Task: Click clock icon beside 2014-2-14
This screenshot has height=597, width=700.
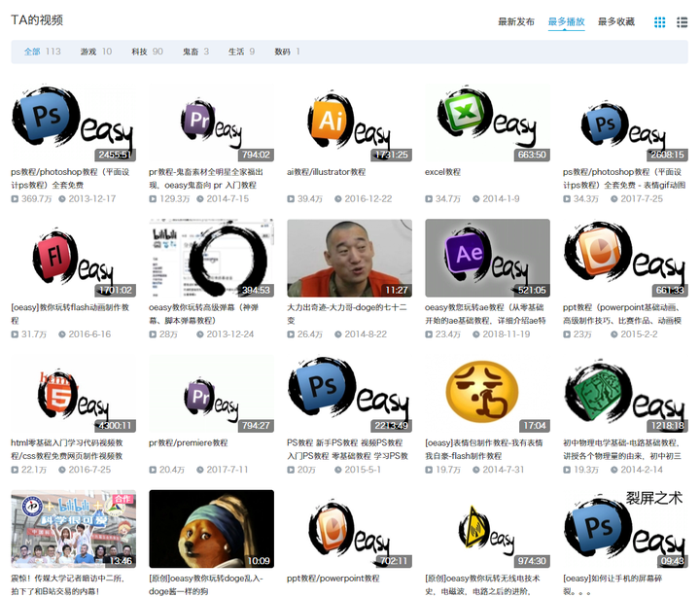Action: 613,470
